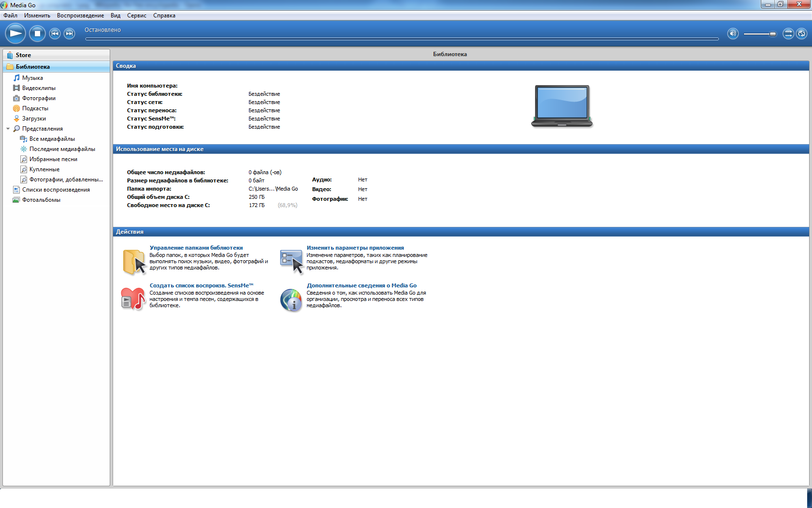Viewport: 812px width, 508px height.
Task: Select the Библиотека folder icon
Action: [10, 67]
